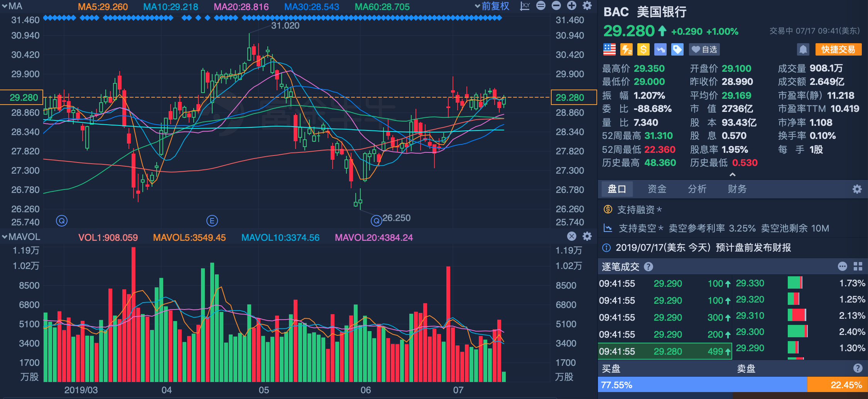Select the highlighted 29.280 trade row with 499

coord(665,351)
